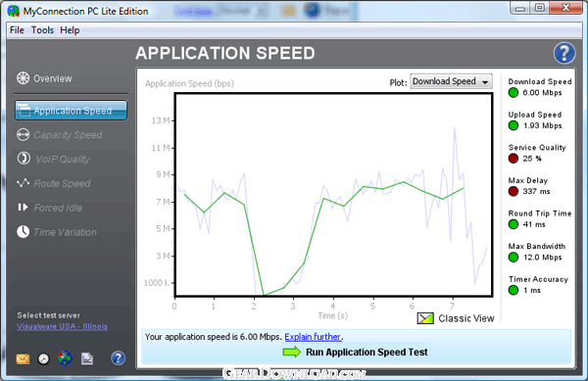Click the small clock icon in bottom toolbar
The image size is (588, 381).
pos(43,358)
